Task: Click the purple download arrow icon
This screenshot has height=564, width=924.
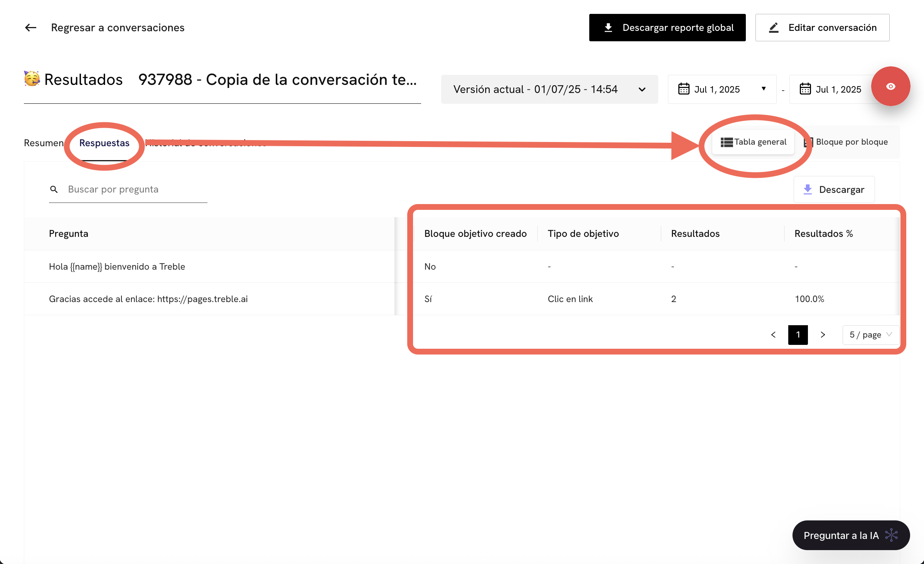Action: tap(808, 189)
